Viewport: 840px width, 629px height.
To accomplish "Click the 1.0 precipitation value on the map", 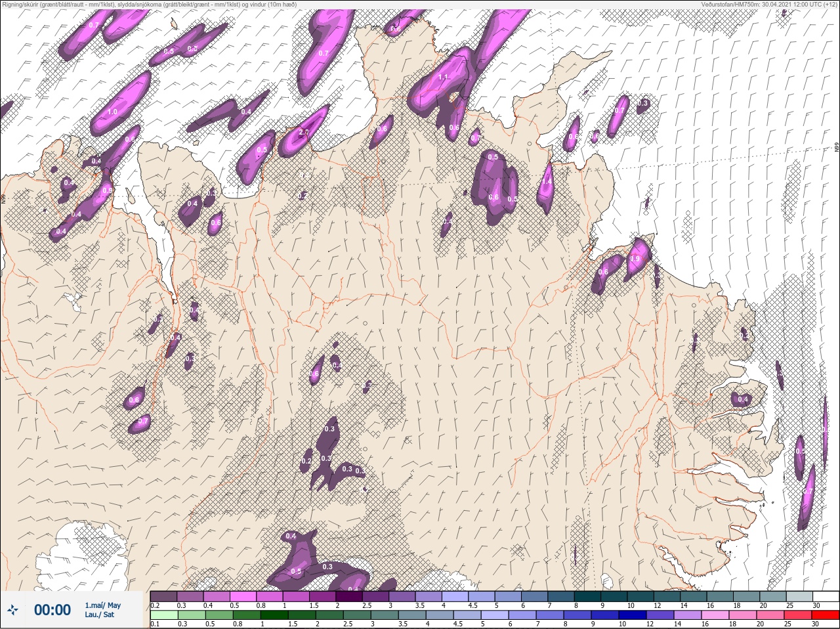I will pyautogui.click(x=112, y=112).
